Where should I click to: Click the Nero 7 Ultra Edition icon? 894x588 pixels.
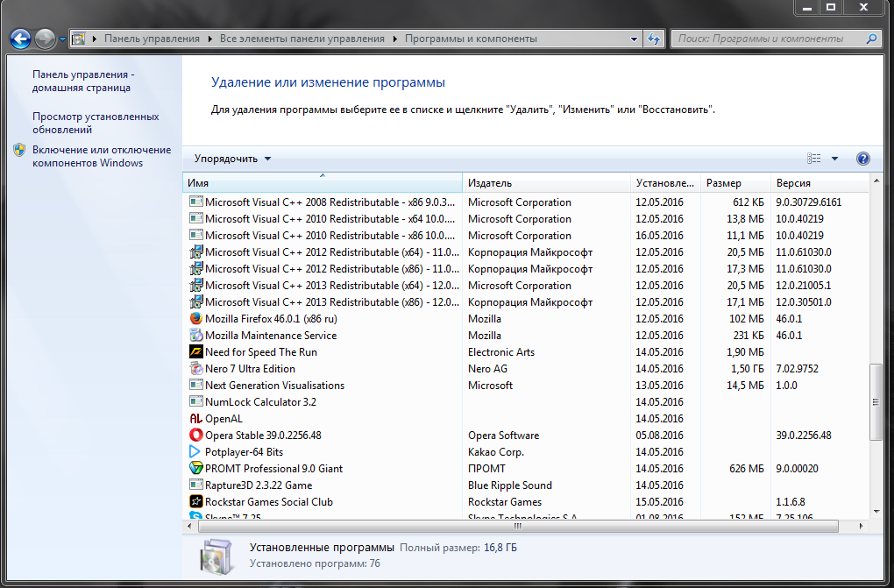(195, 369)
